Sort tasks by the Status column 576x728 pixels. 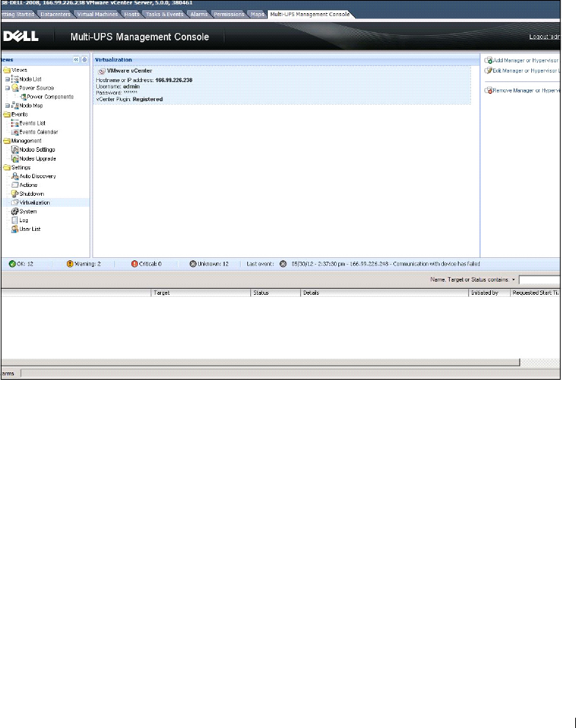(276, 293)
